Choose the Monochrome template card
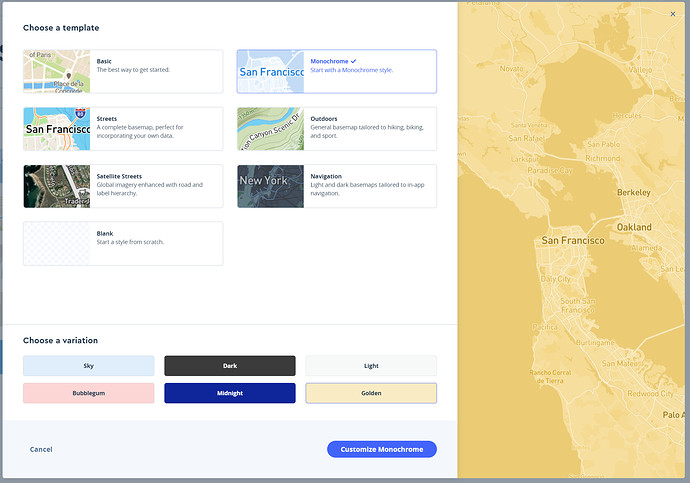 pos(337,71)
